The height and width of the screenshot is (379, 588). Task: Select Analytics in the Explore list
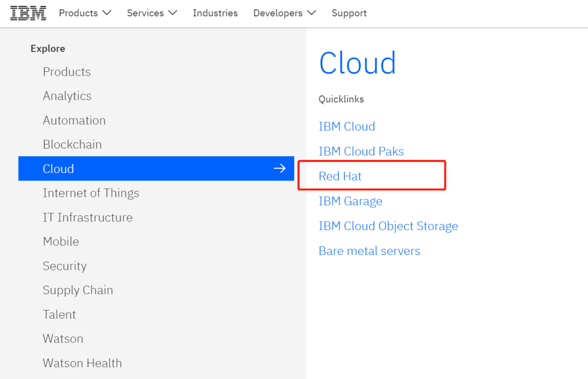coord(67,96)
